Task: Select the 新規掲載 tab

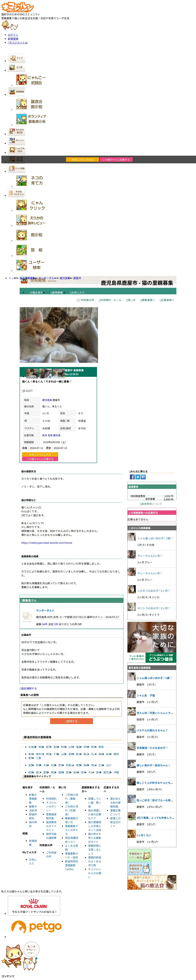Action: pos(57,293)
